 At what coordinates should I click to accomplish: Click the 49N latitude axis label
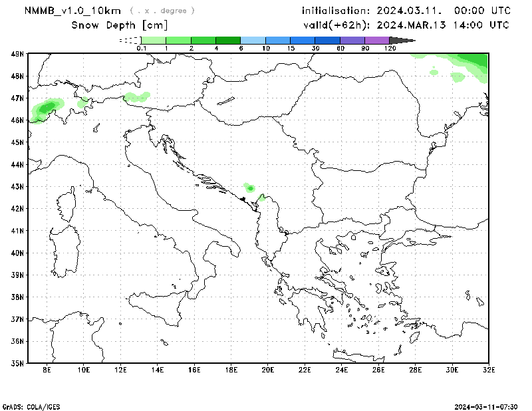[19, 54]
